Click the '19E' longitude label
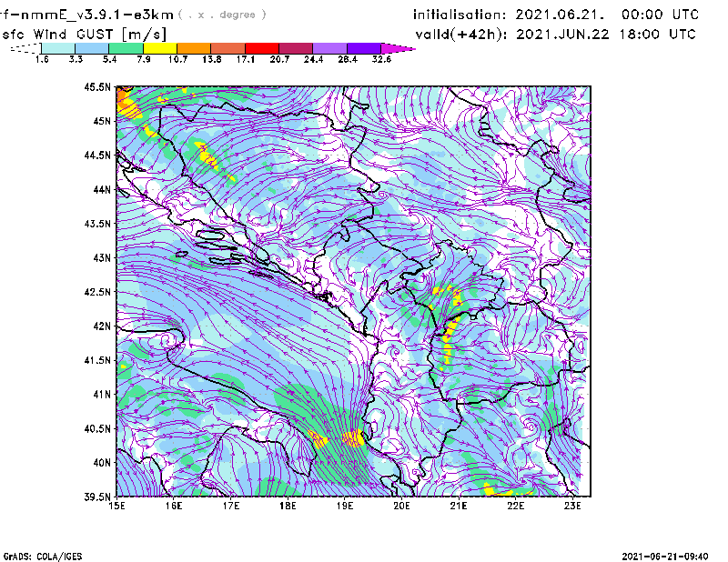The height and width of the screenshot is (562, 728). 345,506
